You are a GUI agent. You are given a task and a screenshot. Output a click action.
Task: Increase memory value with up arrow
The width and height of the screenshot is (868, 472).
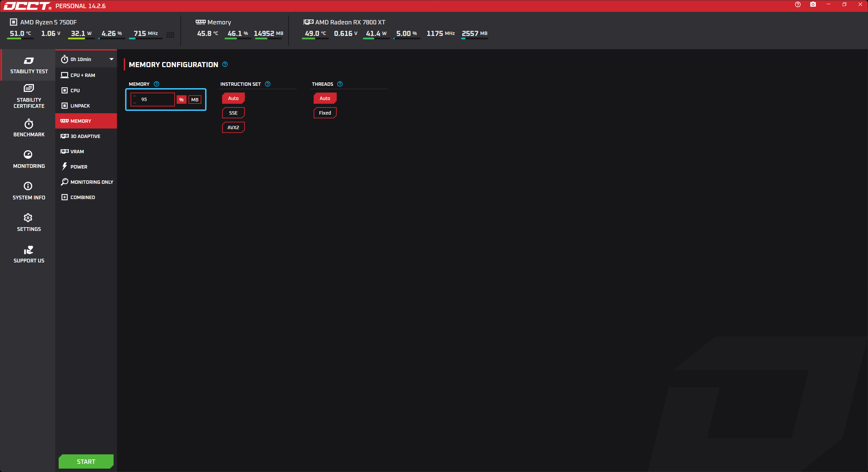coord(135,96)
